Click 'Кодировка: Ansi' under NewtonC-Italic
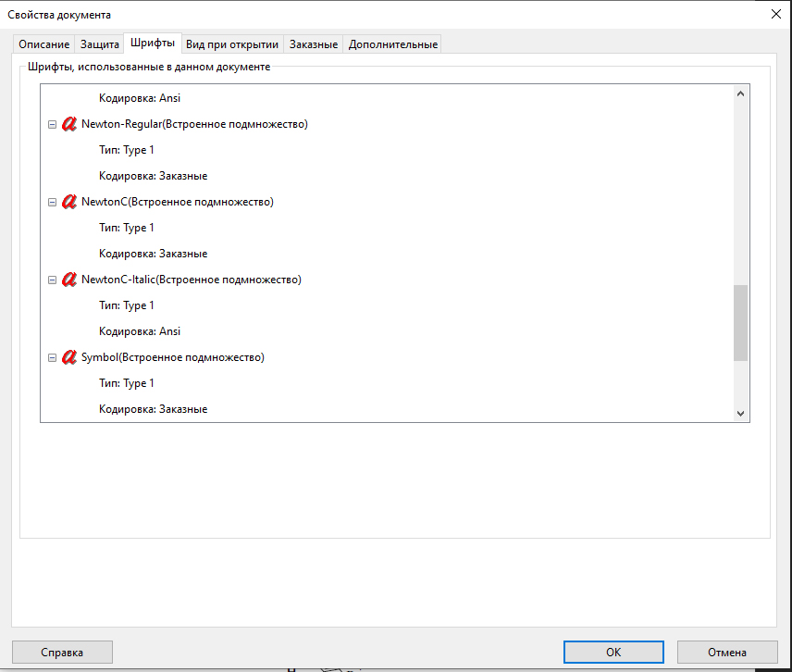Screen dimensions: 792x672 click(x=140, y=331)
